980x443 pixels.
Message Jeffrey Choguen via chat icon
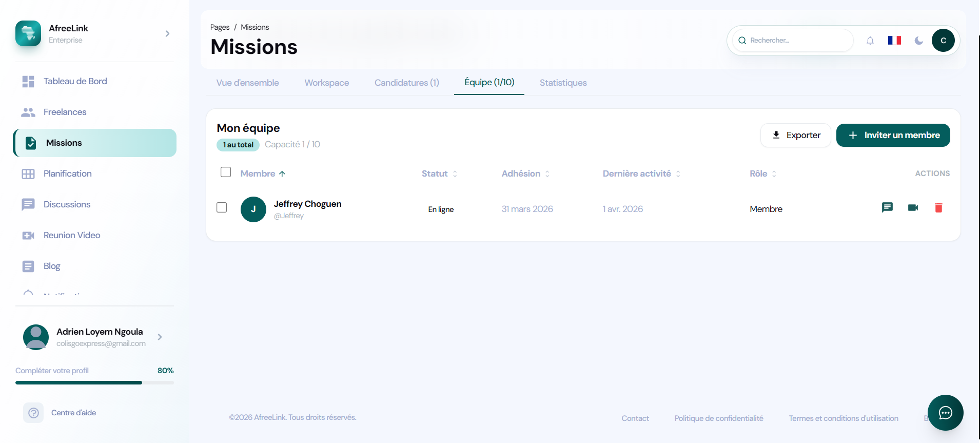click(x=887, y=207)
